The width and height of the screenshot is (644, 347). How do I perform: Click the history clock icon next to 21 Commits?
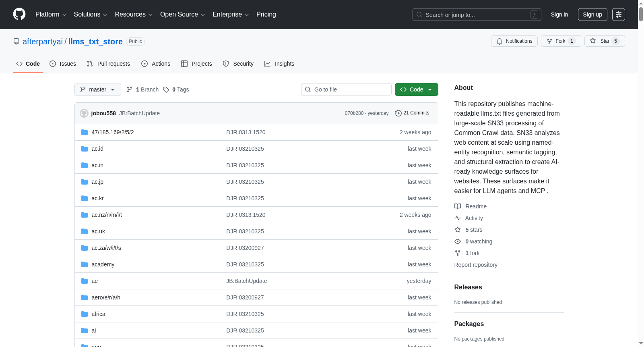pos(398,113)
